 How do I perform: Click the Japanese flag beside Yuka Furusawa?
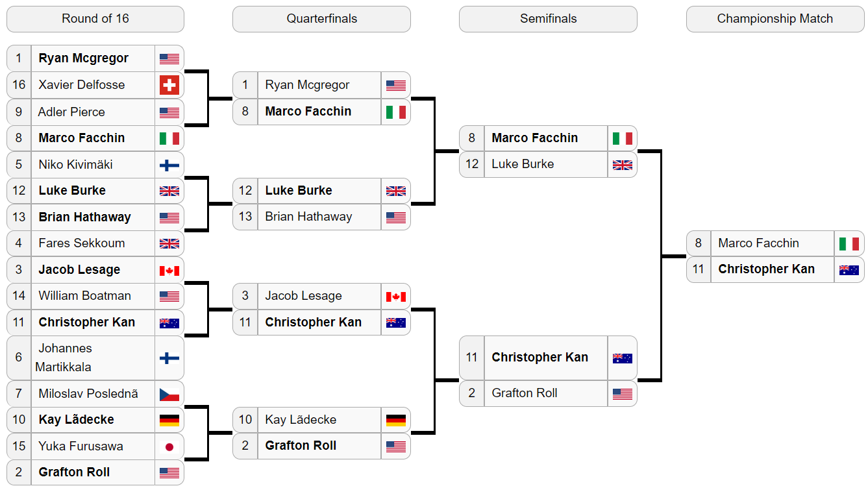[x=169, y=446]
